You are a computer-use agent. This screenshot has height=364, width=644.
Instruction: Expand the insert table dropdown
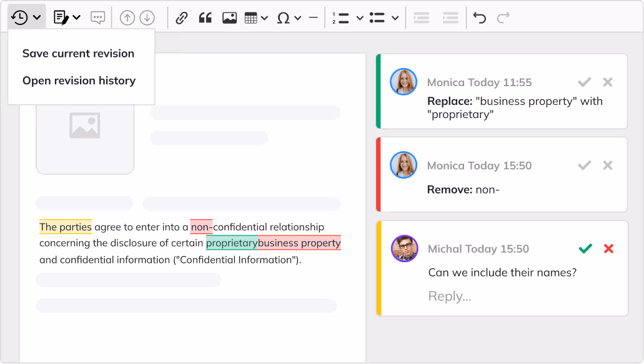click(x=264, y=18)
